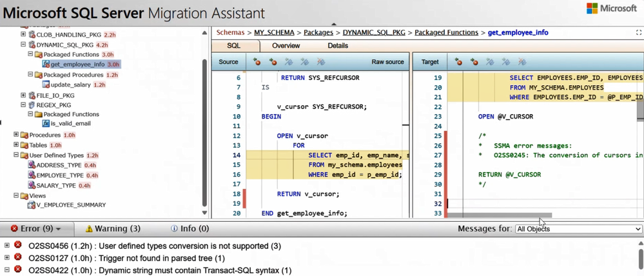Image resolution: width=644 pixels, height=276 pixels.
Task: Open MY_SCHEMA breadcrumb link
Action: [x=274, y=32]
